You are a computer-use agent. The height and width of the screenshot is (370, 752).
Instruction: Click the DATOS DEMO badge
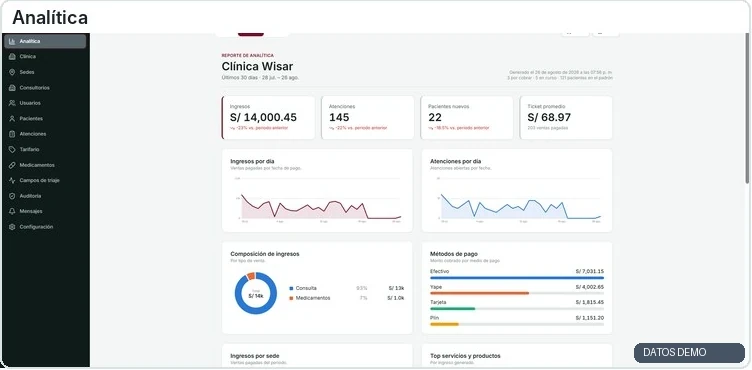point(689,353)
